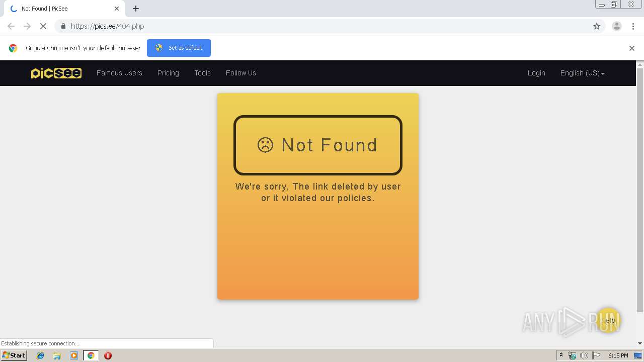Bookmark this page with the star icon
This screenshot has width=644, height=362.
[x=597, y=26]
